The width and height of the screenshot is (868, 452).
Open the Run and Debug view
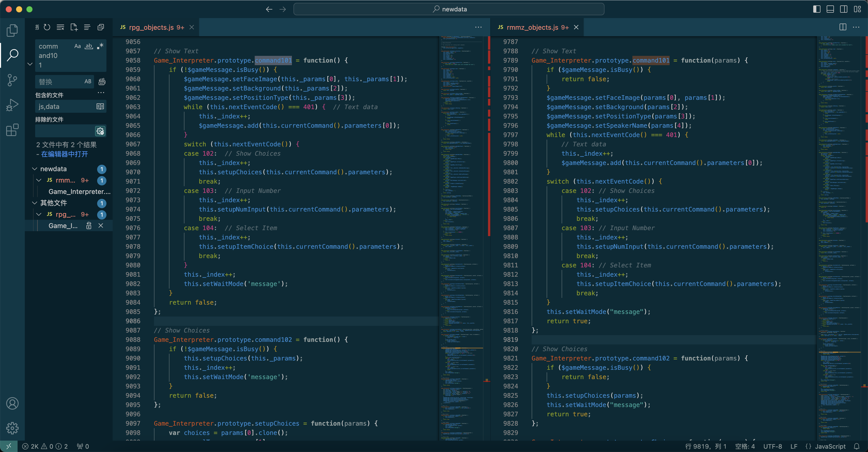point(12,105)
